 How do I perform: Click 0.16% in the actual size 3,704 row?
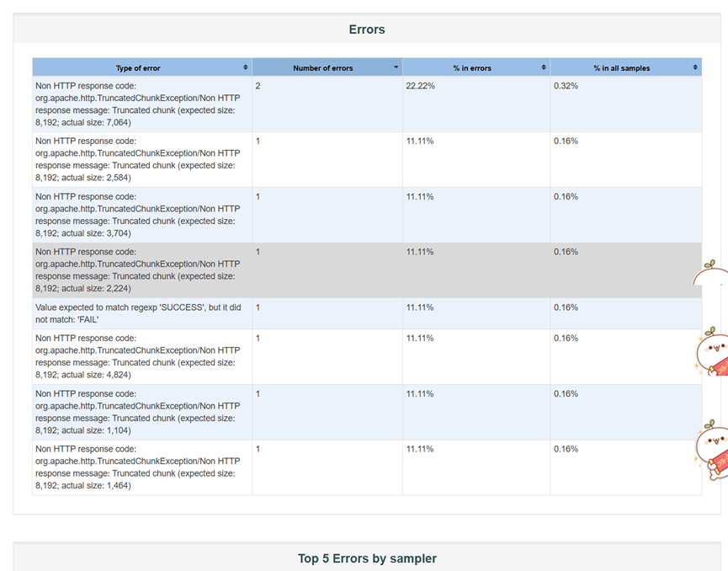[566, 197]
